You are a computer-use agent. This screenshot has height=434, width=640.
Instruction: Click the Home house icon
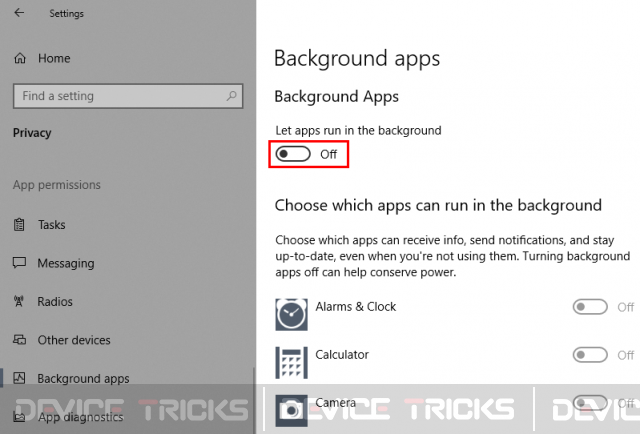[x=20, y=58]
